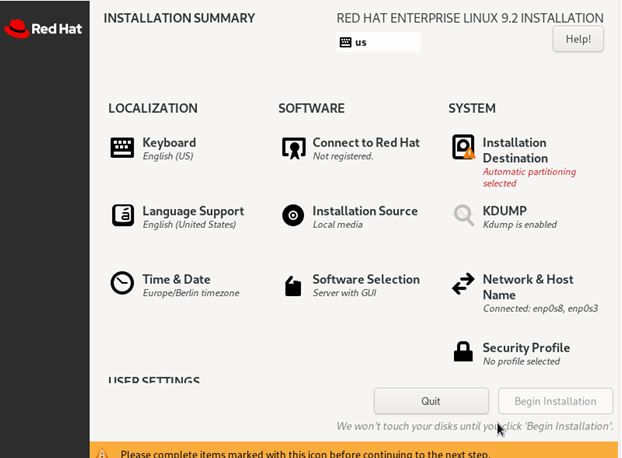The width and height of the screenshot is (622, 458).
Task: Click 'Server with GUI' status text
Action: pyautogui.click(x=344, y=293)
